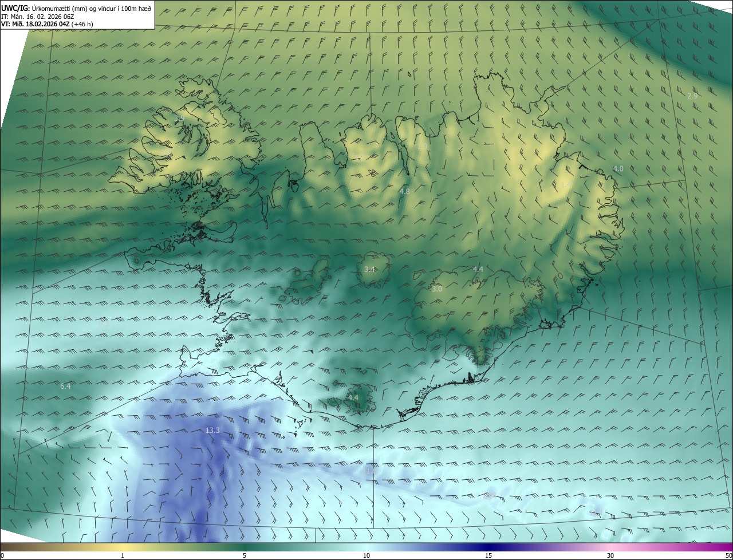This screenshot has height=560, width=733.
Task: Click the color scale tick label 15
Action: 488,555
